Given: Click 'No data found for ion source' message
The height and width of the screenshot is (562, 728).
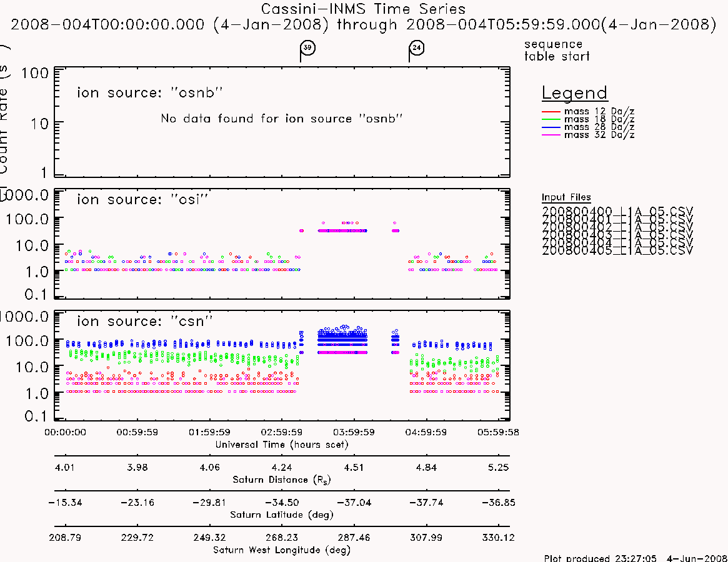Looking at the screenshot, I should click(281, 119).
